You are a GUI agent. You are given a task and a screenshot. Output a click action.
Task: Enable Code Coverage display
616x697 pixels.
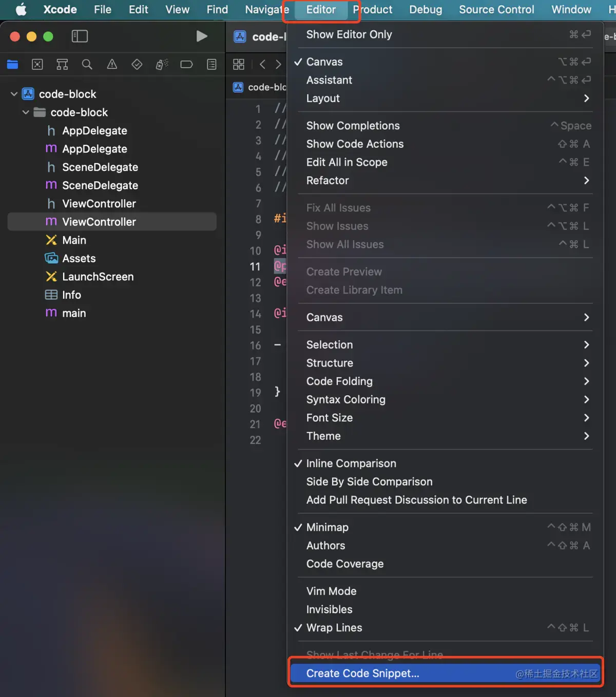445,564
